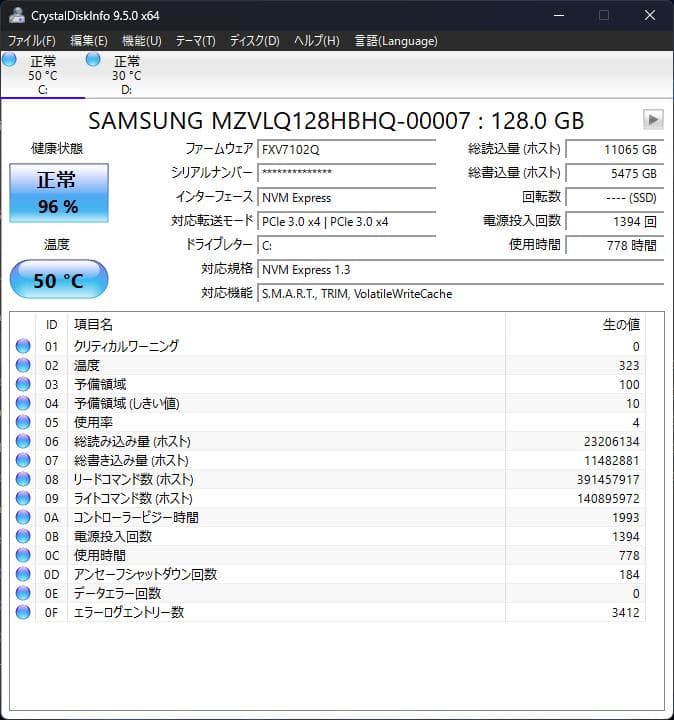The width and height of the screenshot is (674, 720).
Task: Click the 50 °C temperature button
Action: click(x=59, y=280)
